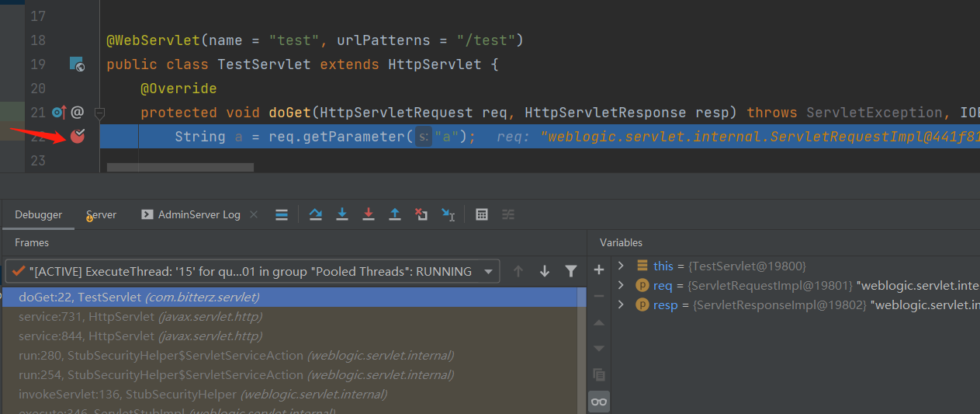Add a new watch with the plus icon

click(599, 270)
